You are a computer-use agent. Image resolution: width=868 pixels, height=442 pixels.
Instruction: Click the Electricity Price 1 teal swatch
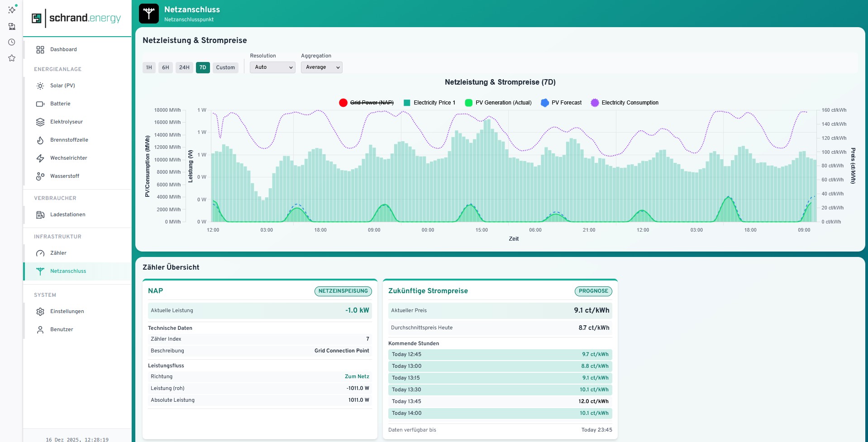406,103
